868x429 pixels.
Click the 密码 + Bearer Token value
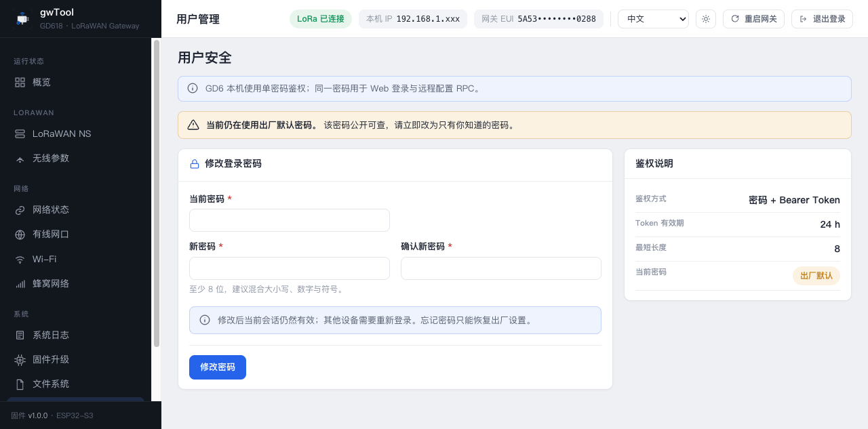pos(794,200)
